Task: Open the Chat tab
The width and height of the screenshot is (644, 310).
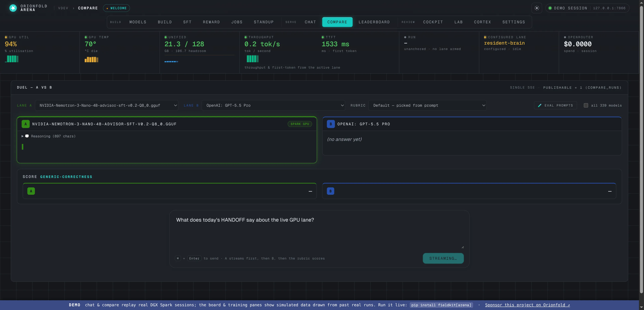Action: [310, 22]
